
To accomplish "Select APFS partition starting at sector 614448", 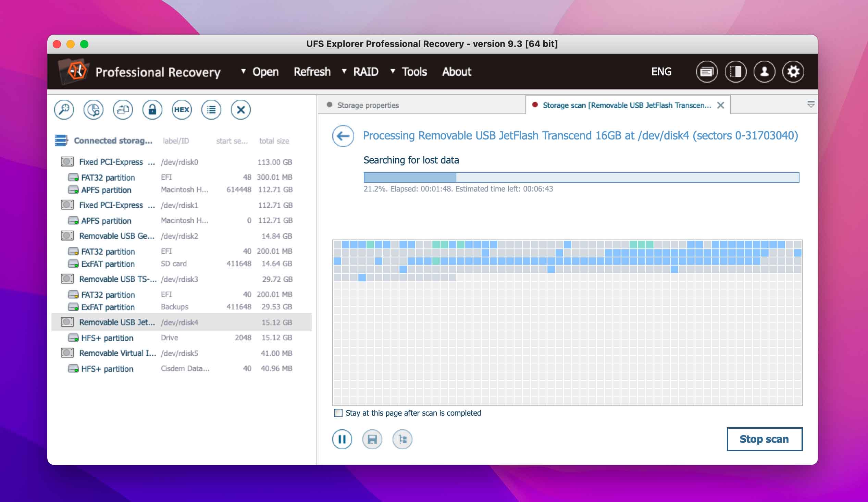I will click(181, 190).
